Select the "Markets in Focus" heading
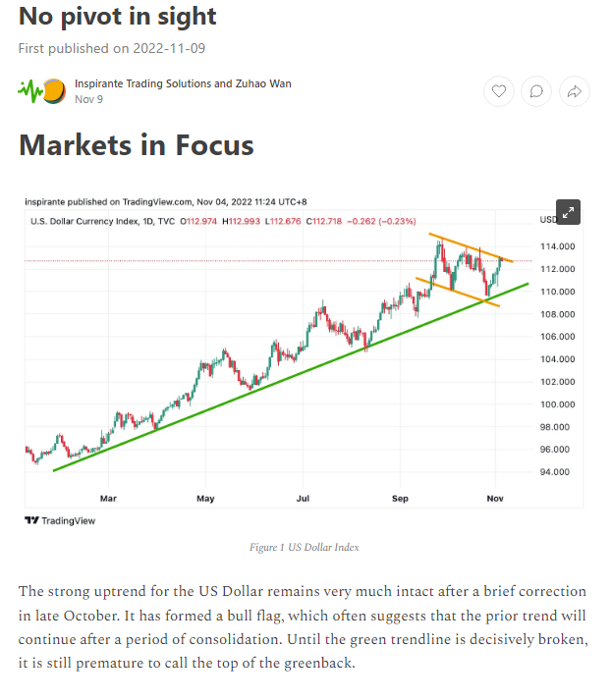 137,145
